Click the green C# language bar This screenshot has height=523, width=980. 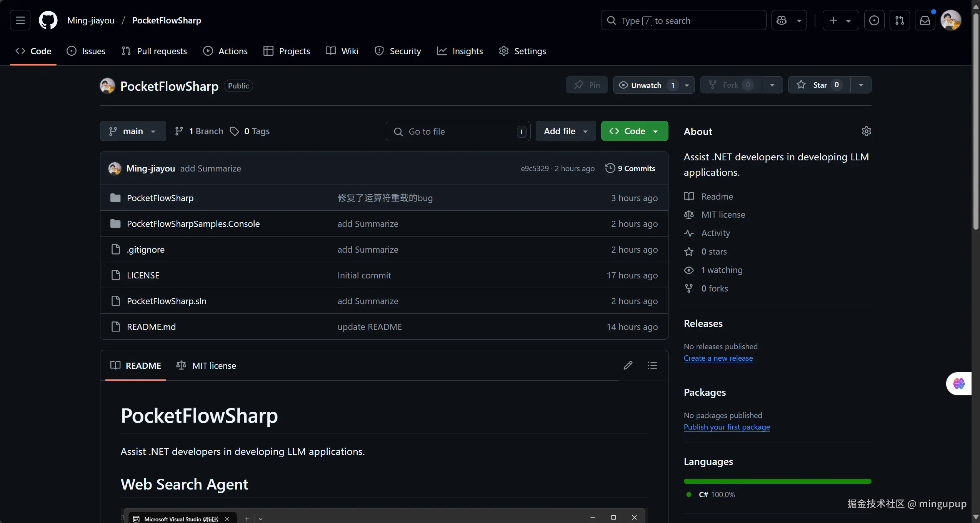click(x=777, y=481)
